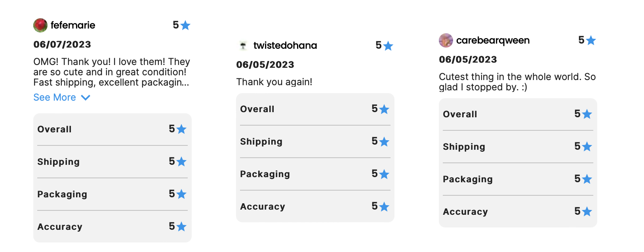Expand fefemarie's review with See More
Screen dimensions: 644x252
[55, 97]
